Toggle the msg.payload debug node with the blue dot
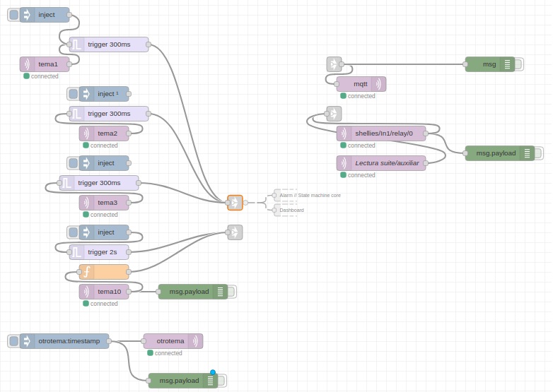 221,381
